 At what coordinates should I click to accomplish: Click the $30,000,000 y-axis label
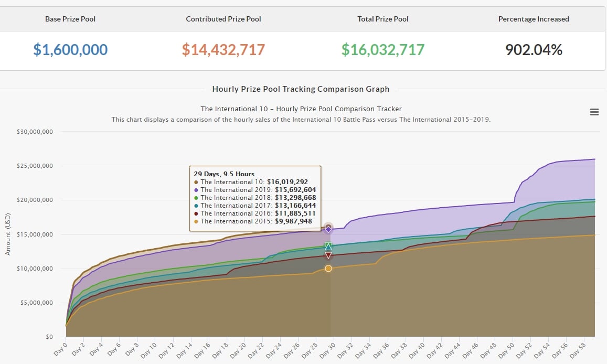pyautogui.click(x=35, y=132)
